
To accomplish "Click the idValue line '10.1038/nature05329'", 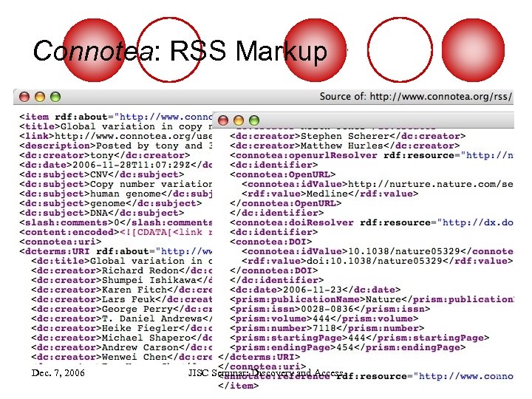I will (378, 251).
